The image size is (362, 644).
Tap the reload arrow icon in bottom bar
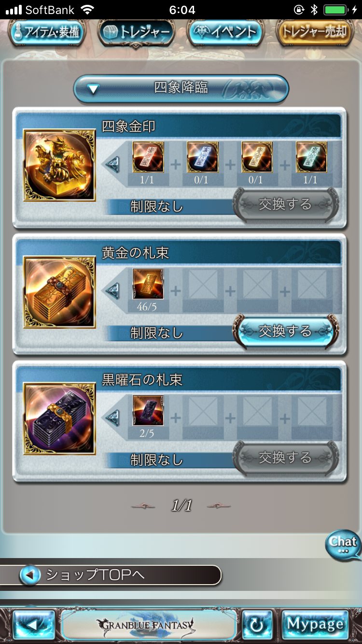[x=257, y=626]
